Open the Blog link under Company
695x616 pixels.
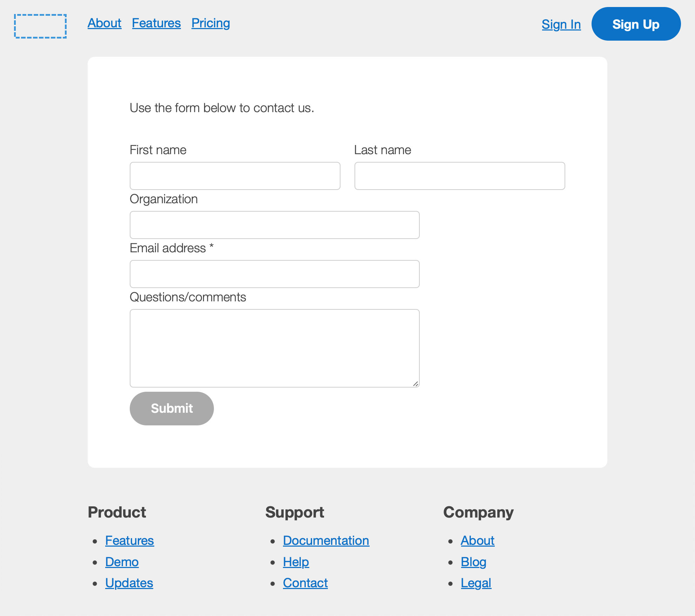[x=473, y=562]
